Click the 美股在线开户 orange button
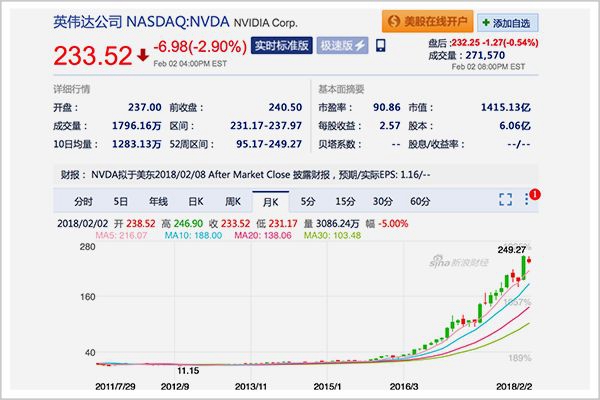Viewport: 600px width, 400px height. tap(427, 21)
